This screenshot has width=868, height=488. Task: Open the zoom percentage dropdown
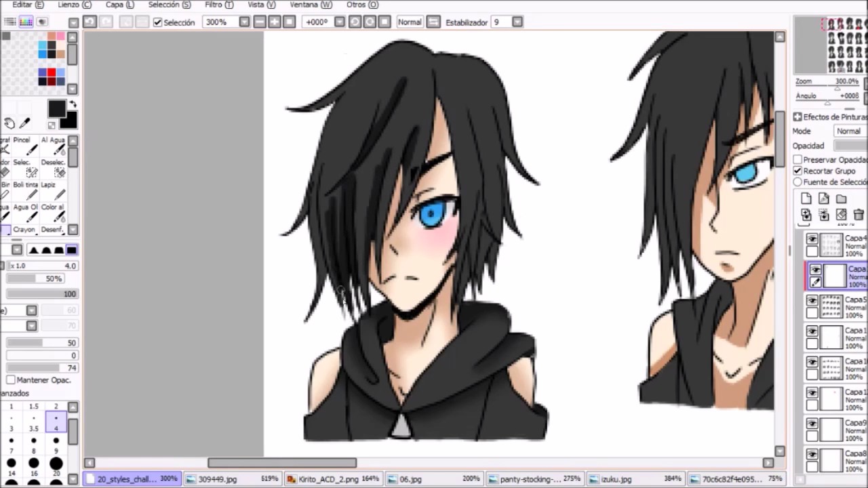click(244, 22)
